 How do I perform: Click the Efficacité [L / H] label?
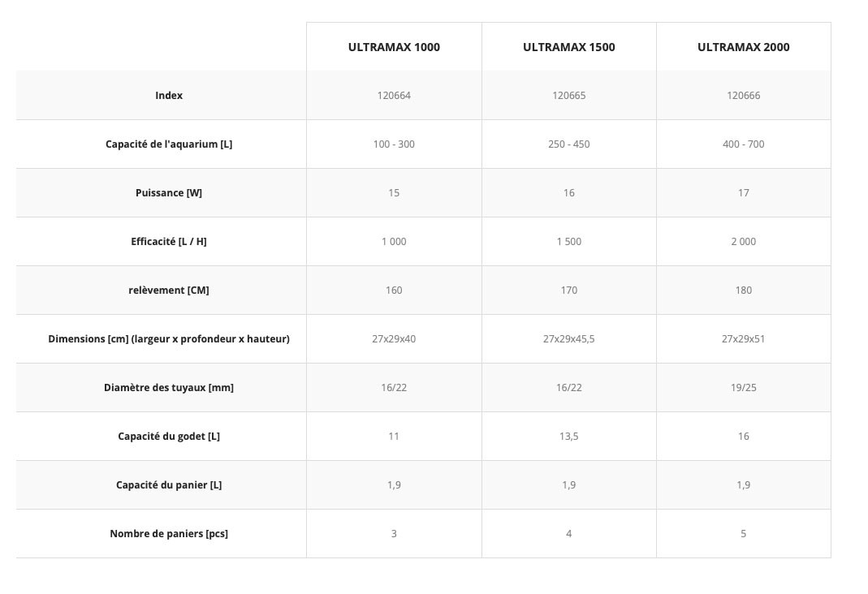click(168, 241)
